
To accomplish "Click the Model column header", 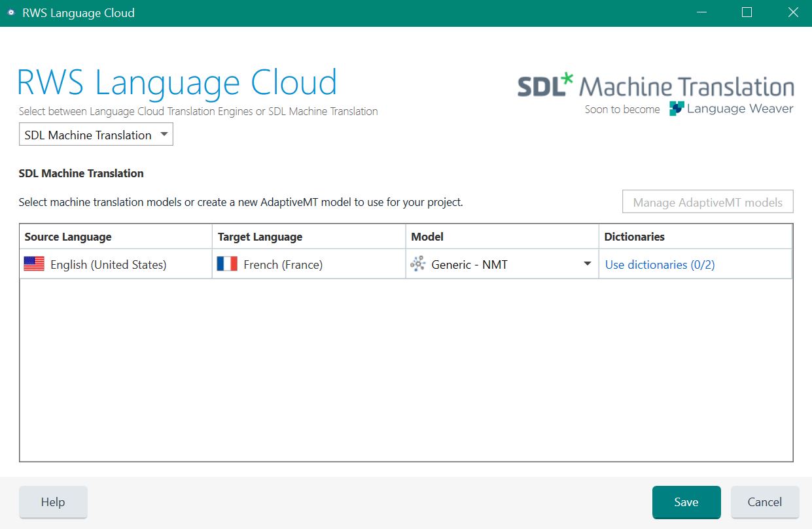I will pyautogui.click(x=502, y=237).
